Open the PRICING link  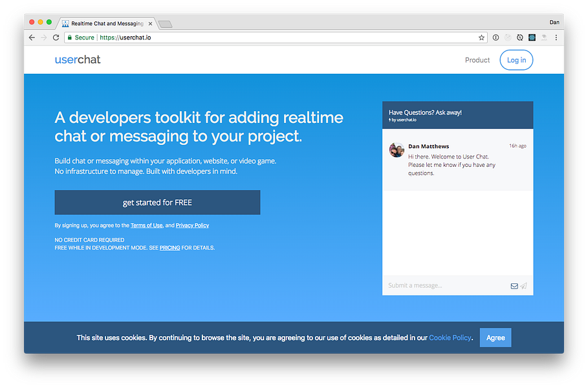click(x=170, y=248)
